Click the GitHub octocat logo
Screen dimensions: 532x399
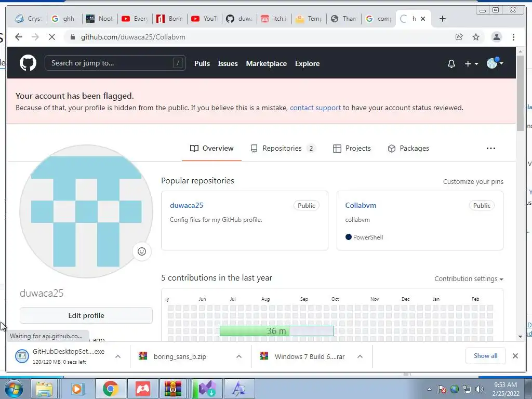pyautogui.click(x=28, y=63)
